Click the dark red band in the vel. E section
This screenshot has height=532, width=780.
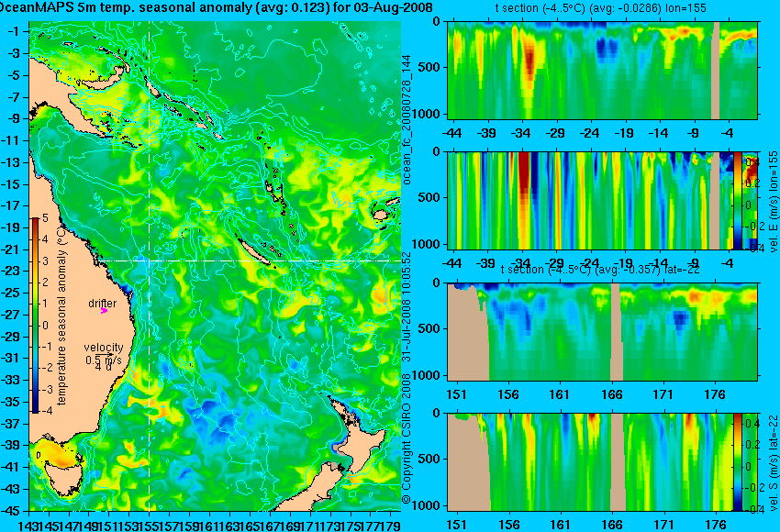click(x=524, y=174)
